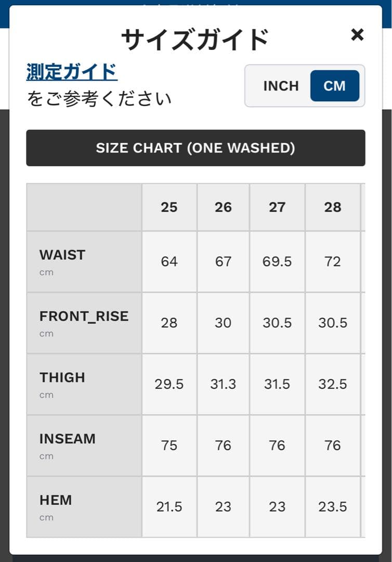This screenshot has height=562, width=392.
Task: Click the THIGH row label
Action: coord(62,378)
